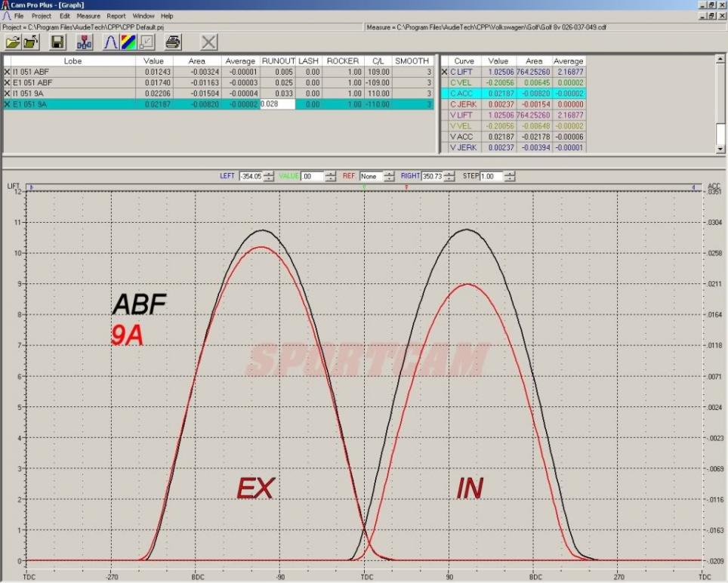
Task: Click the floppy disk save icon
Action: click(57, 42)
